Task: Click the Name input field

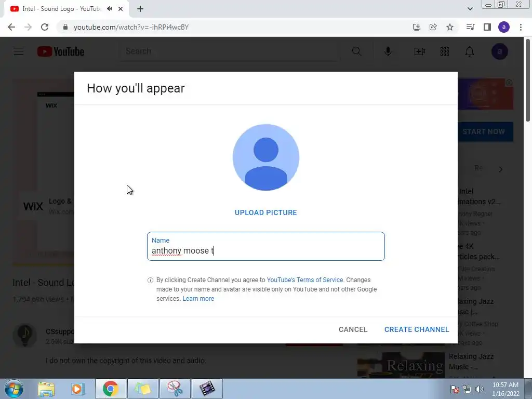Action: tap(265, 246)
